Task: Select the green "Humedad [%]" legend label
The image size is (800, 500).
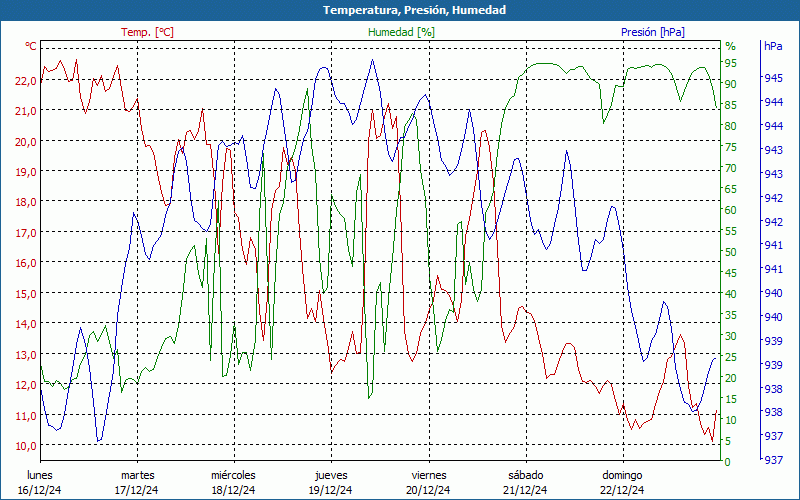Action: pos(401,32)
